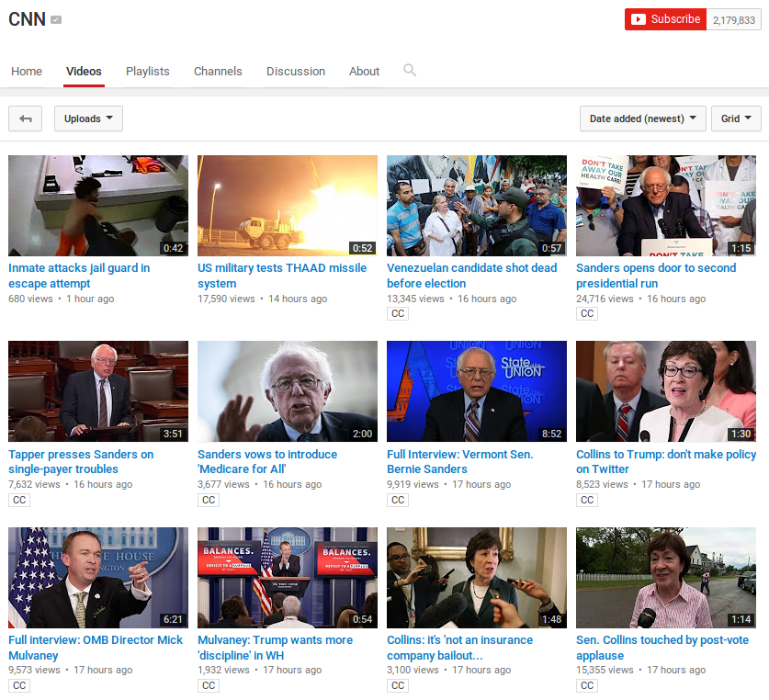Click CC badge under Full interview Mulvaney
Screen dimensions: 769x700
(x=19, y=686)
